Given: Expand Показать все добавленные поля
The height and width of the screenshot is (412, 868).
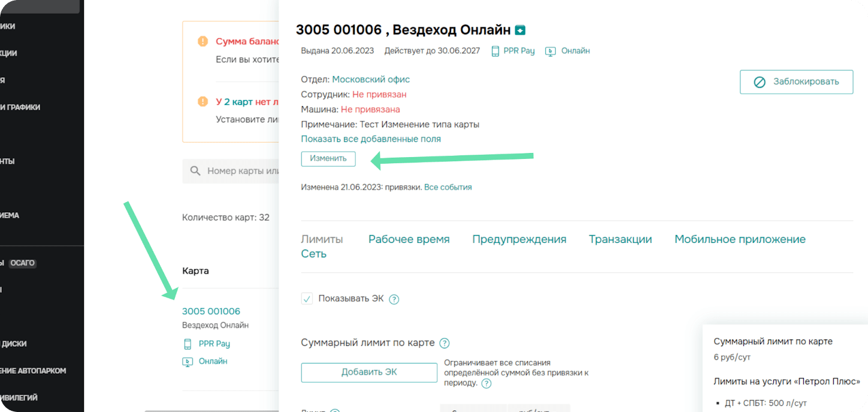Looking at the screenshot, I should pyautogui.click(x=371, y=139).
